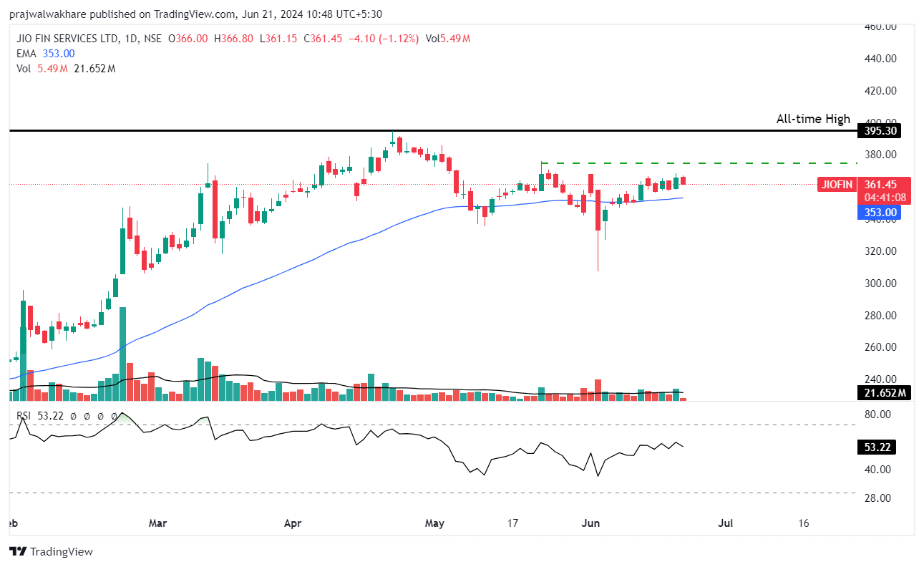Click the red JIOFIN symbol tag
Image resolution: width=924 pixels, height=567 pixels.
[837, 185]
